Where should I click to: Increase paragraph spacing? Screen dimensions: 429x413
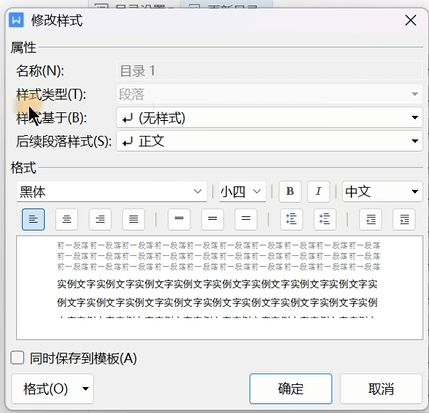pyautogui.click(x=291, y=219)
